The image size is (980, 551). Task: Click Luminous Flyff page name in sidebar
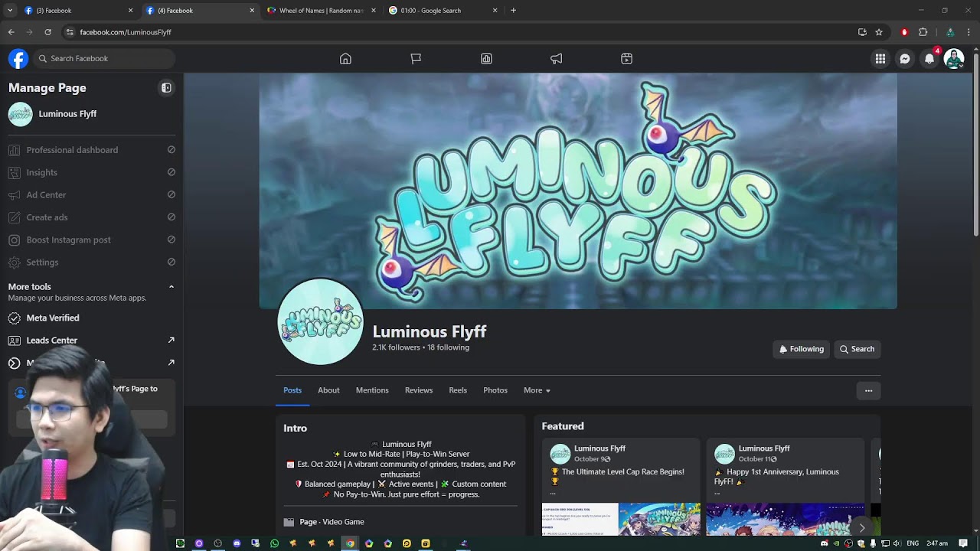(67, 114)
